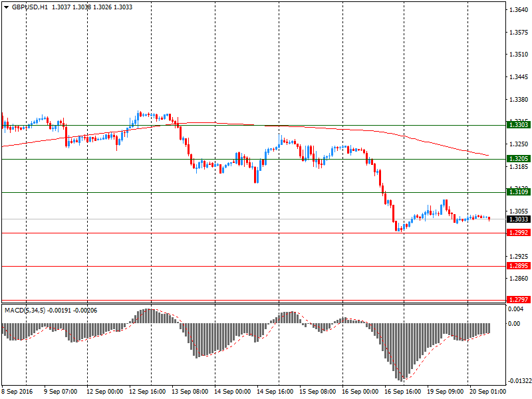The image size is (532, 399).
Task: Click the MACD values -0.00191 -0.00206
Action: click(72, 311)
